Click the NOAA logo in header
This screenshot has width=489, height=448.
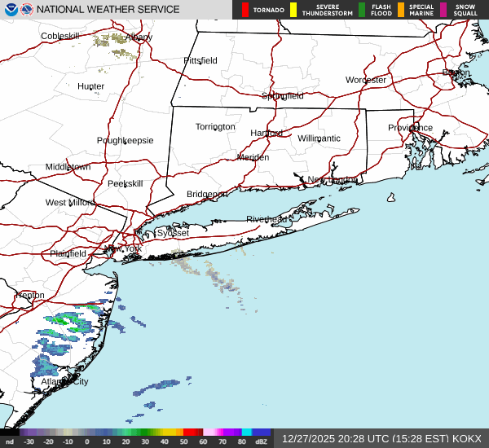click(9, 10)
